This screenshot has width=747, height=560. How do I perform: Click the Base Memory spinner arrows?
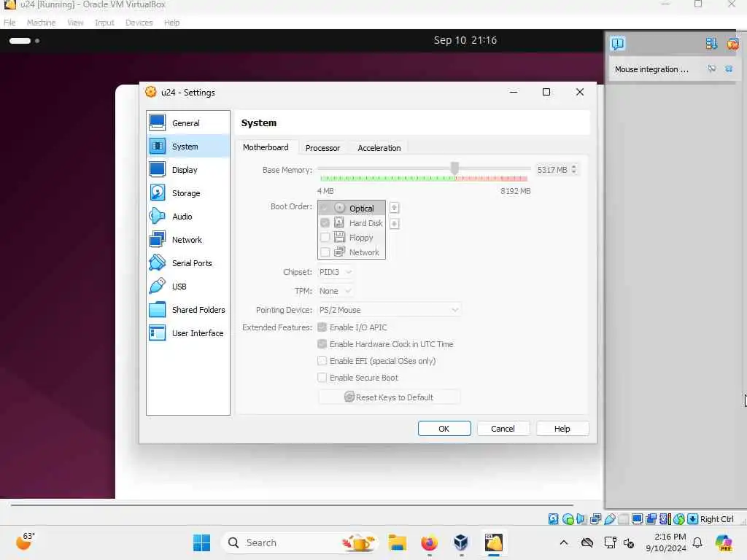pyautogui.click(x=573, y=169)
